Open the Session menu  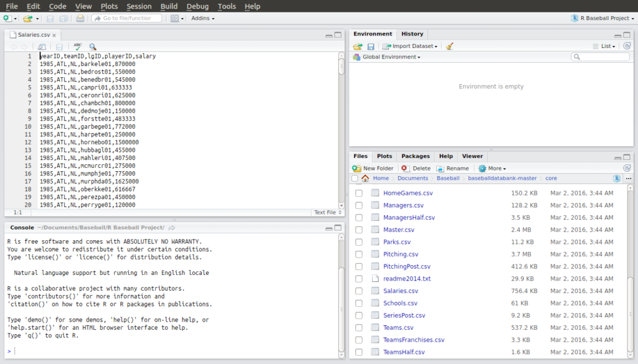139,6
